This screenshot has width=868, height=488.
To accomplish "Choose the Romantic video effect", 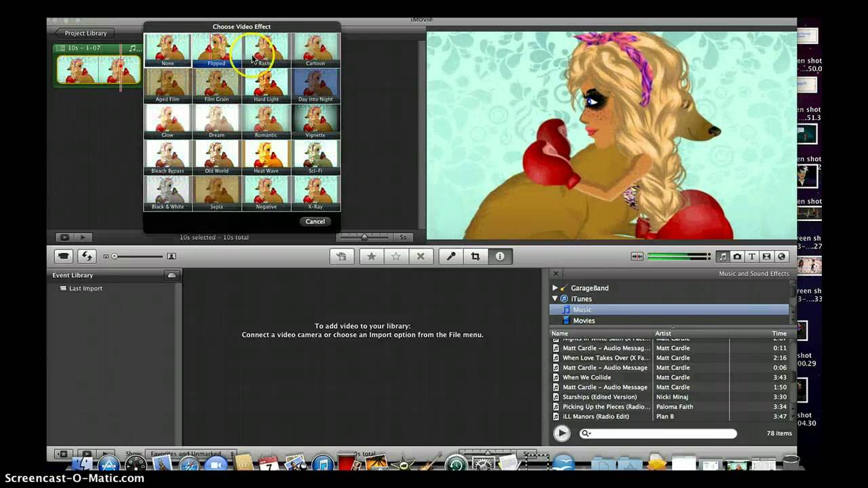I will pos(266,122).
